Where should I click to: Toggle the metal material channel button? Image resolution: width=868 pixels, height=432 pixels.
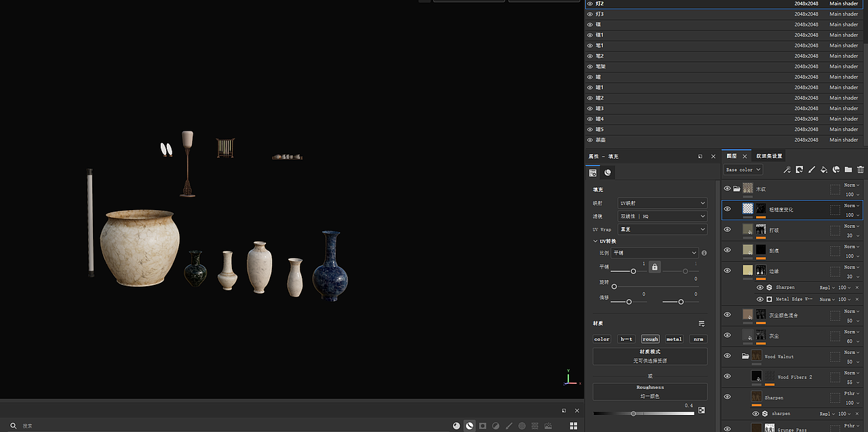point(674,339)
